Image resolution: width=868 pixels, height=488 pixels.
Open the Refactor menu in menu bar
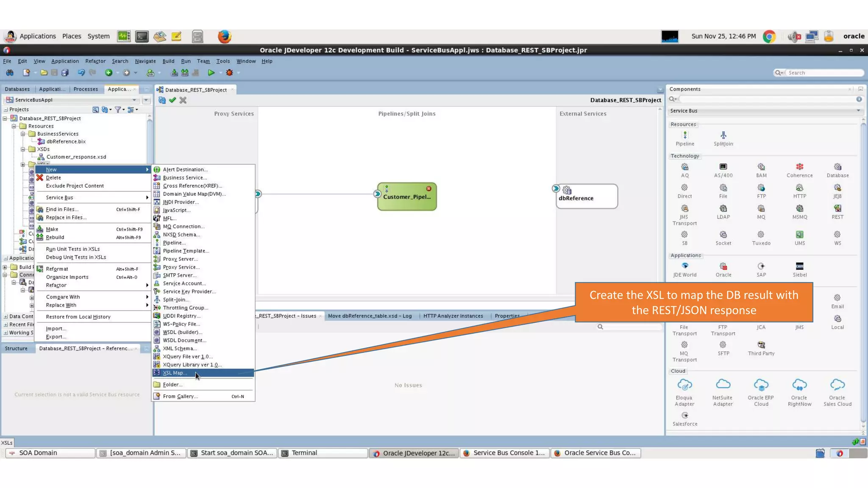click(x=95, y=61)
